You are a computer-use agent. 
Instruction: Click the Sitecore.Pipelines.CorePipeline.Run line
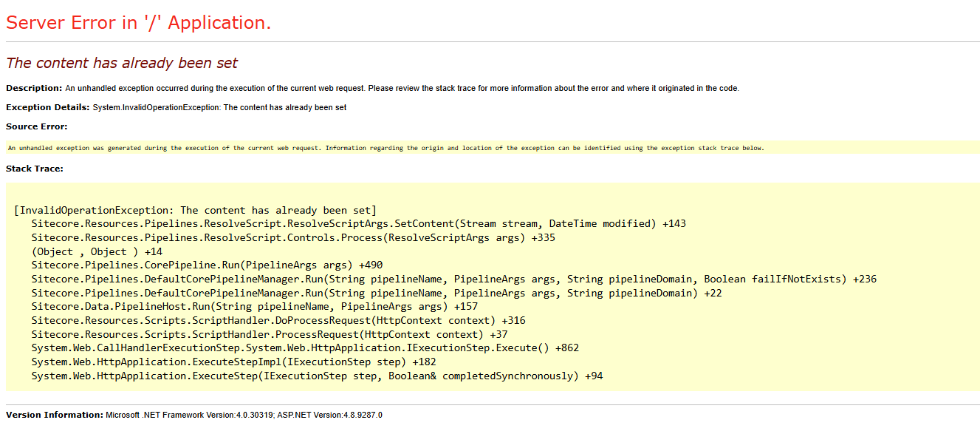196,265
